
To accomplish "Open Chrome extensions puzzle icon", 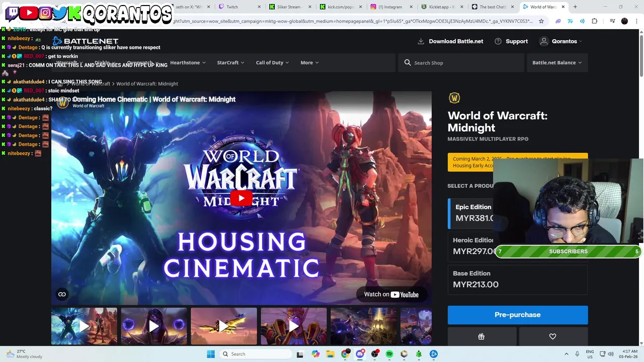I will 595,21.
